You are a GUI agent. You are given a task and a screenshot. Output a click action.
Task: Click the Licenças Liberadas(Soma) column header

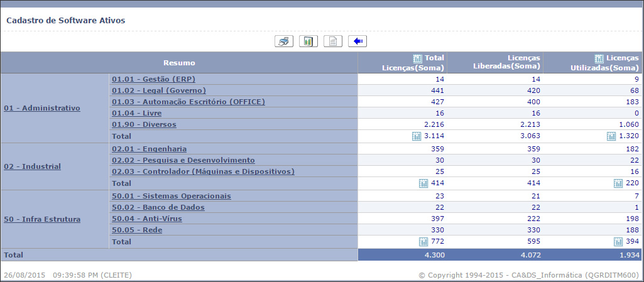tap(506, 62)
